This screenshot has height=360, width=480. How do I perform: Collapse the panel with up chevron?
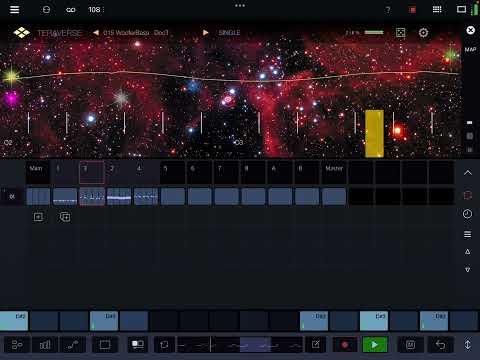(x=468, y=173)
